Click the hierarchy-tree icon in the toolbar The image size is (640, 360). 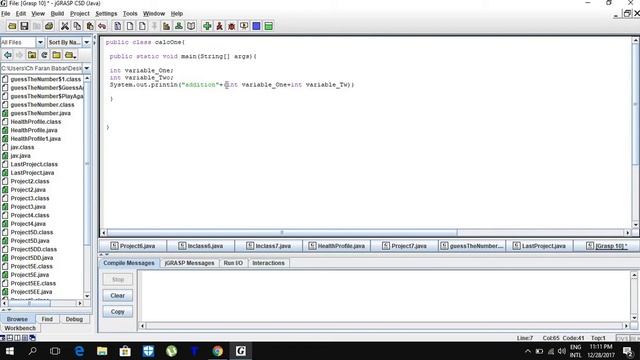[x=179, y=26]
